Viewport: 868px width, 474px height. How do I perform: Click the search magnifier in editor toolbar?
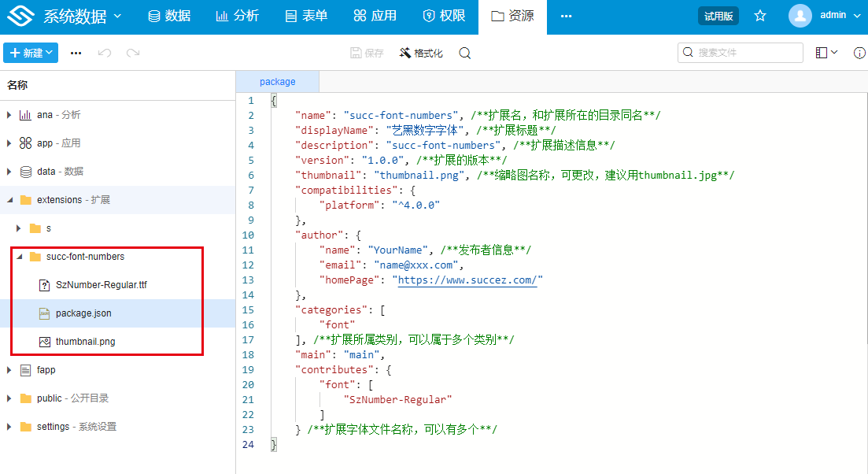(465, 53)
